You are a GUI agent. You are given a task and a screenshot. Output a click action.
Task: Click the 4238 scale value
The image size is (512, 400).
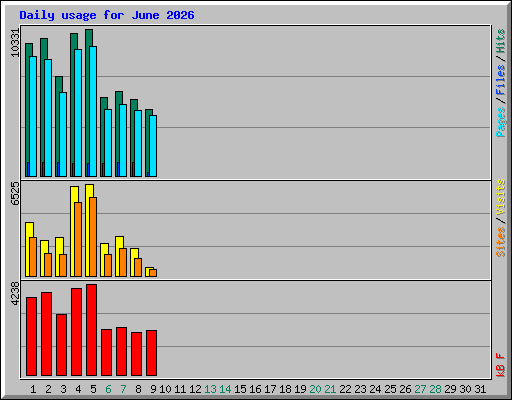[15, 293]
